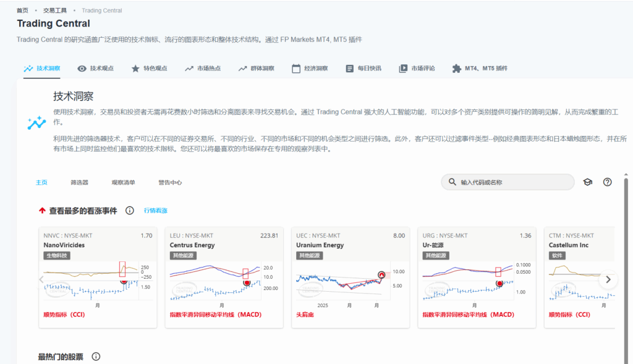This screenshot has width=633, height=364.
Task: Select the MT4、MT5 插件 tab
Action: 480,69
